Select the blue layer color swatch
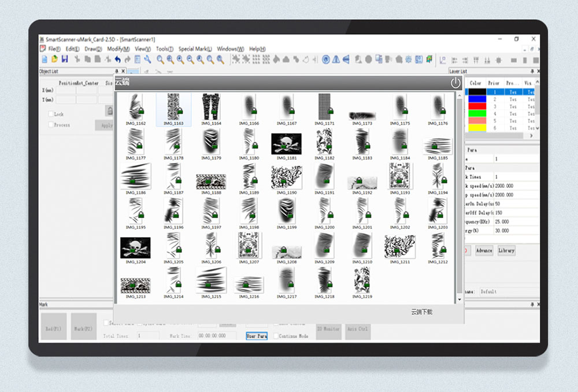The height and width of the screenshot is (392, 578). 476,99
